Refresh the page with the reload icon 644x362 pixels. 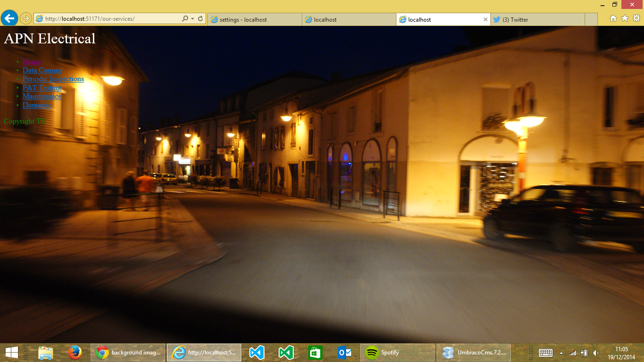pos(200,19)
